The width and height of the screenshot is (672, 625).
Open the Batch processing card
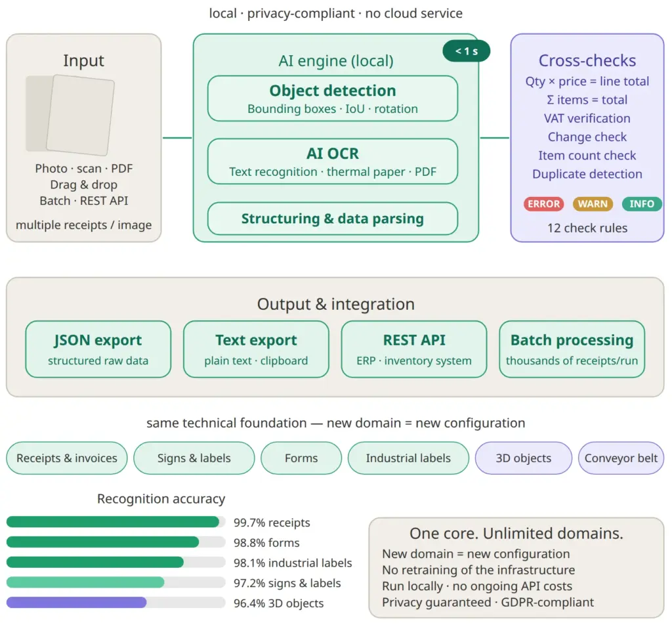572,349
